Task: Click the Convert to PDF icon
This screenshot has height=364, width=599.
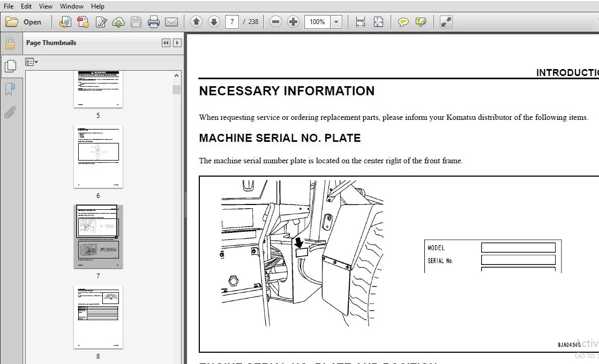Action: 83,22
